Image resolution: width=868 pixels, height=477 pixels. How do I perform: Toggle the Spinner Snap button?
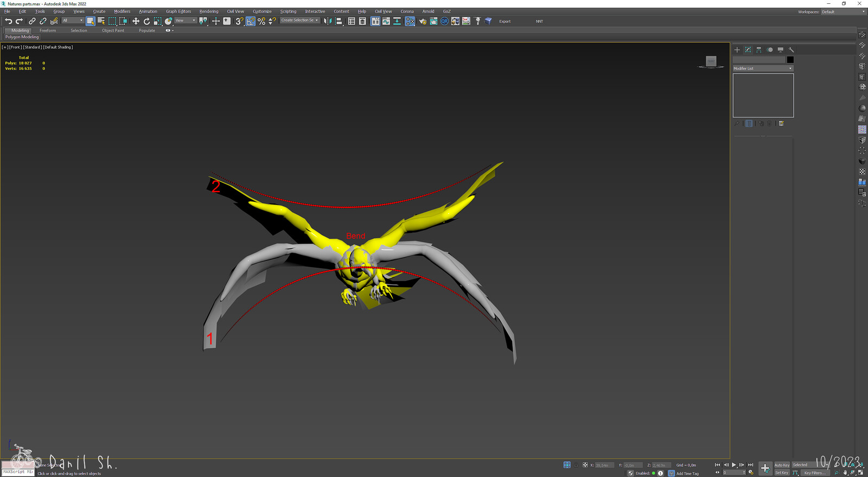tap(272, 21)
